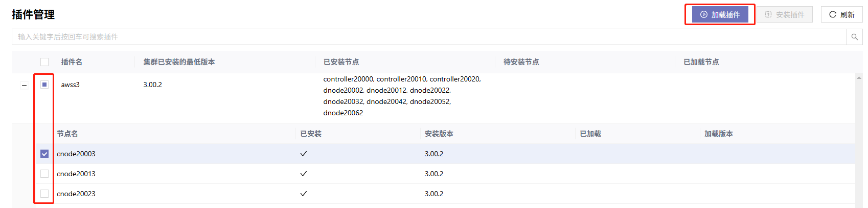Click the search magnifier icon
Screen dimensions: 868x208
[x=854, y=37]
